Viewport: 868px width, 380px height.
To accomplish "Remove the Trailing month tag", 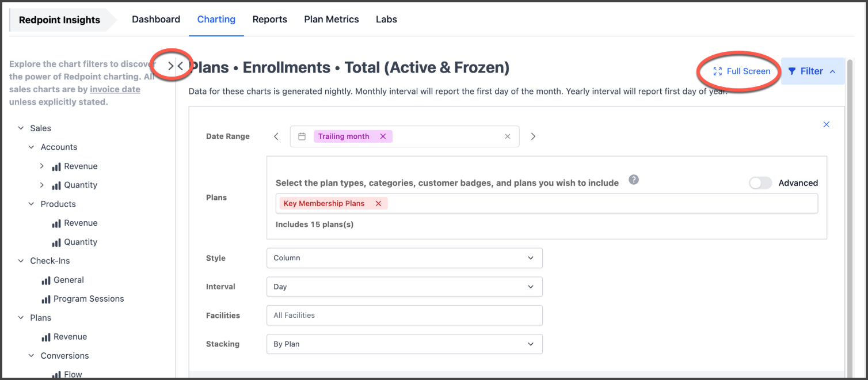I will point(383,136).
